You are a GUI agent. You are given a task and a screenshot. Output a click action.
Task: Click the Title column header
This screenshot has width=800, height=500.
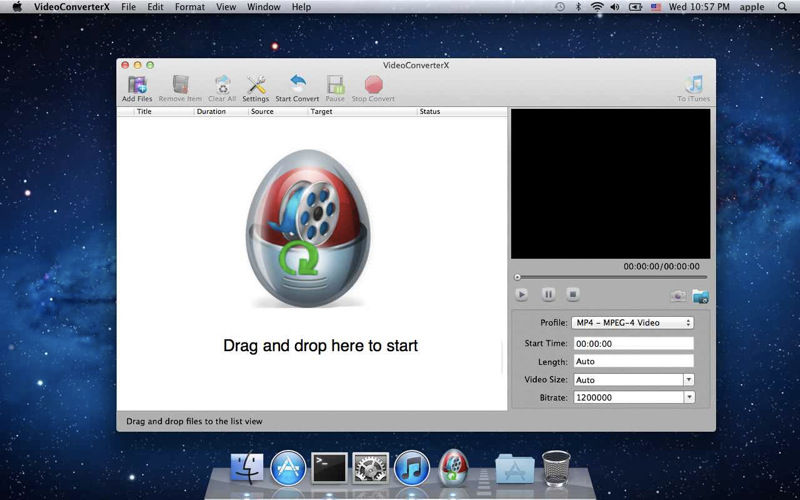click(x=164, y=111)
